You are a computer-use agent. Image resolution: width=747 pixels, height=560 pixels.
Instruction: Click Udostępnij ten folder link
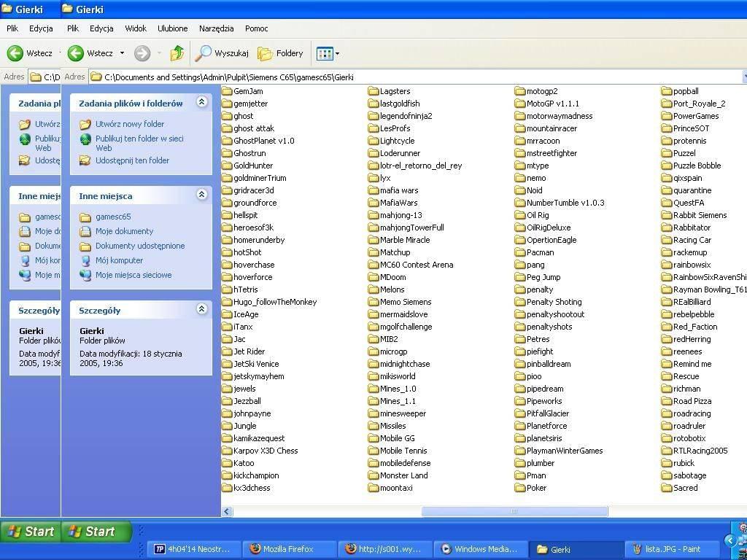pos(133,160)
